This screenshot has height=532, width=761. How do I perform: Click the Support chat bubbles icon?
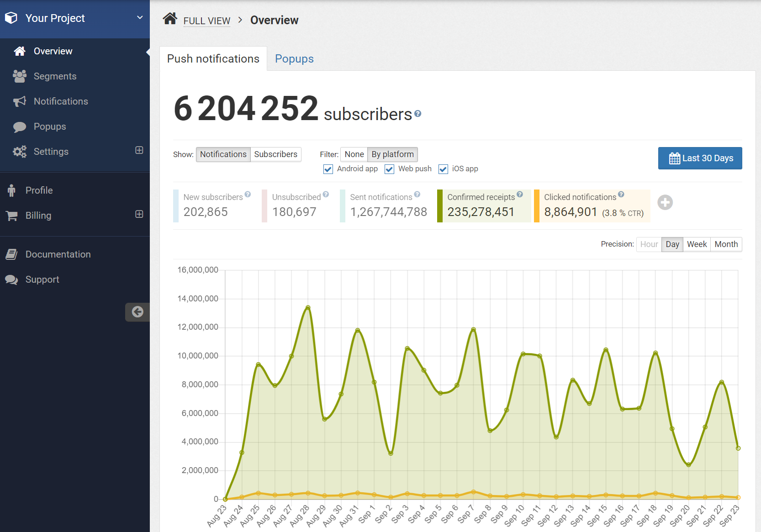click(x=11, y=279)
